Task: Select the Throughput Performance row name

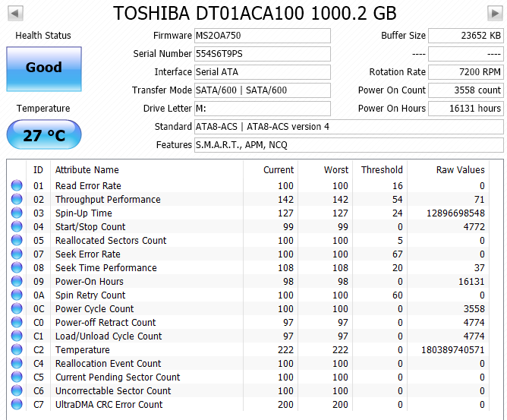Action: click(108, 199)
